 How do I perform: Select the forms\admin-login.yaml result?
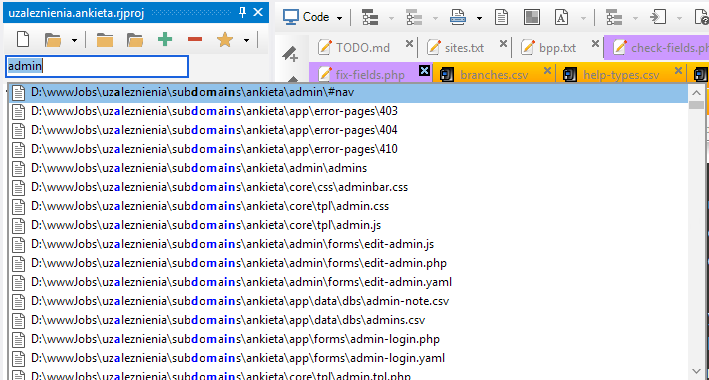click(x=348, y=358)
